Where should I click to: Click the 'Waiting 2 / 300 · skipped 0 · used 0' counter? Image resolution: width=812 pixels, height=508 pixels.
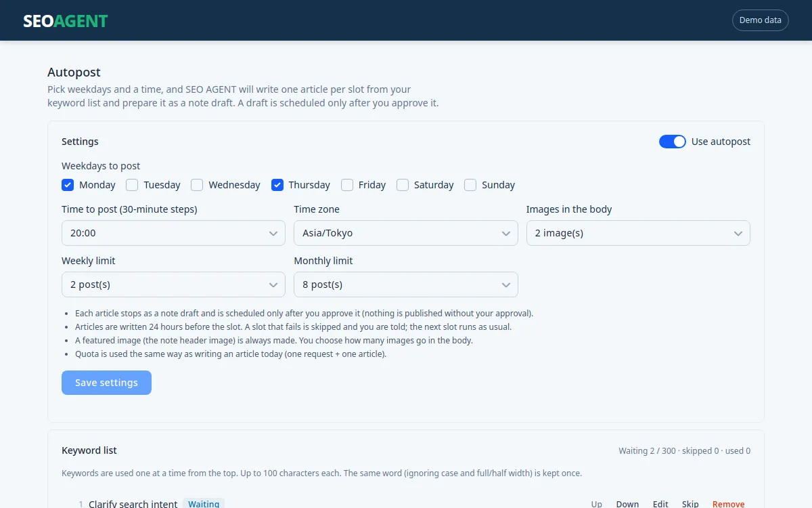click(684, 451)
